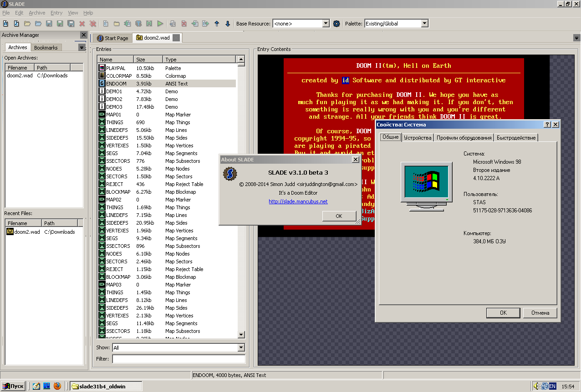The image size is (581, 392).
Task: Expand the Show entry type dropdown
Action: (241, 348)
